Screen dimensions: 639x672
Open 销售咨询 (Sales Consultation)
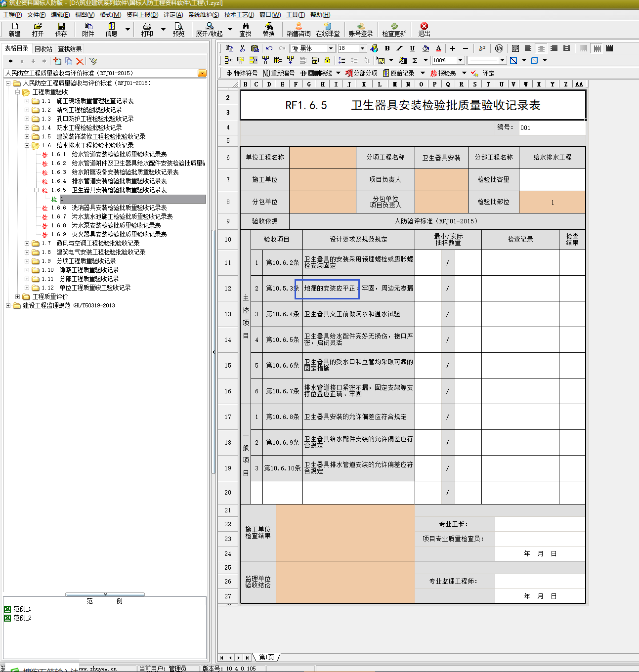(298, 30)
